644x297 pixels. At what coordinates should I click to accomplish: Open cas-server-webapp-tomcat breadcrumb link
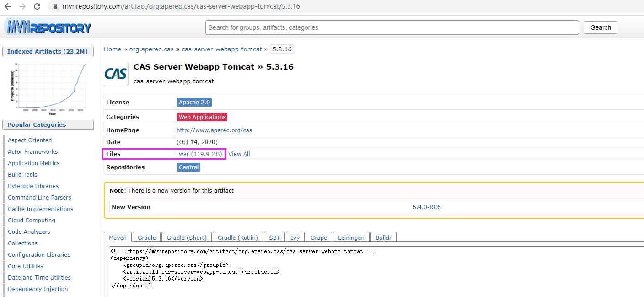coord(222,49)
